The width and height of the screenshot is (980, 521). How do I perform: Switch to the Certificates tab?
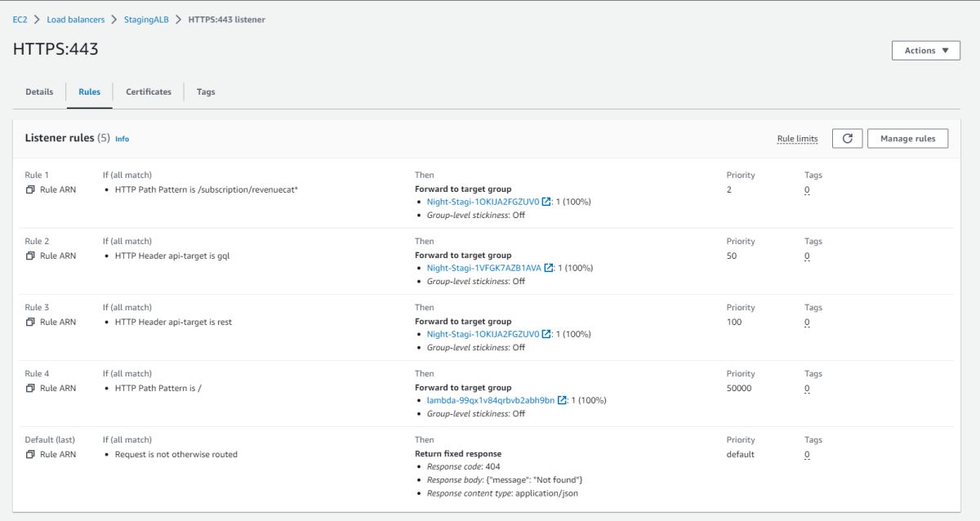[x=149, y=92]
